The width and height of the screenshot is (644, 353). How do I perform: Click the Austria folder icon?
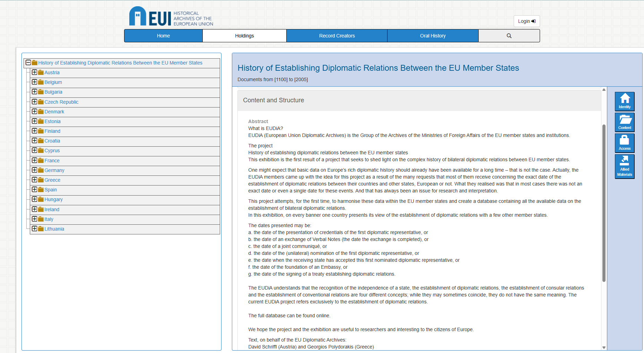41,72
